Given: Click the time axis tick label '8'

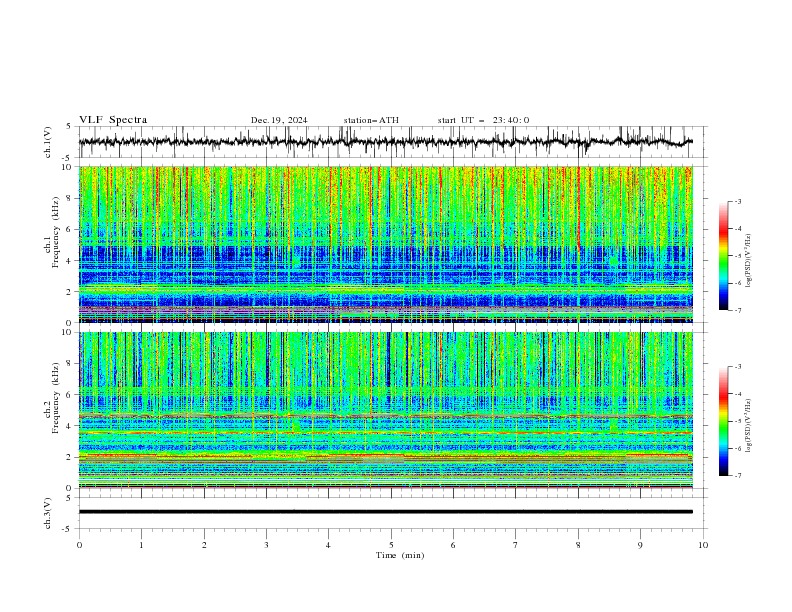Looking at the screenshot, I should [x=578, y=545].
